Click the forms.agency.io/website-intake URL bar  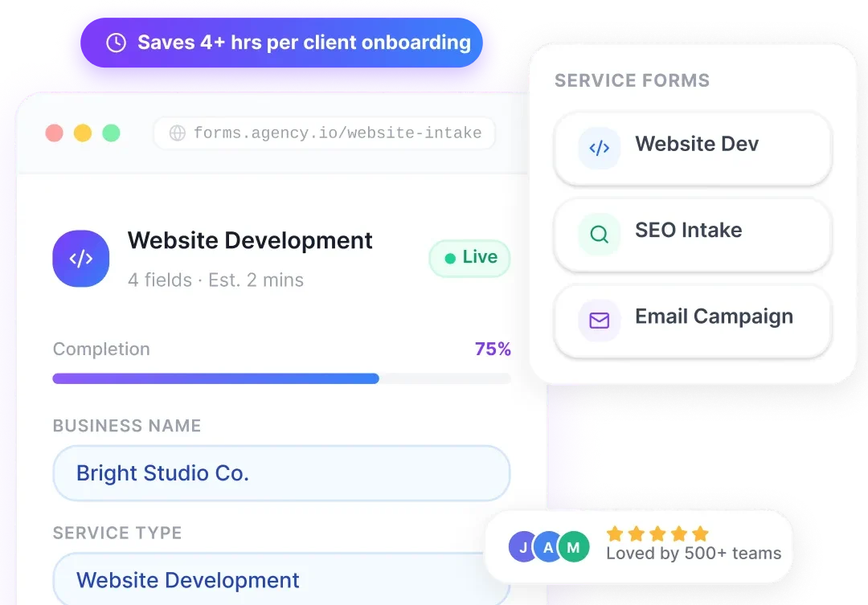(x=324, y=133)
